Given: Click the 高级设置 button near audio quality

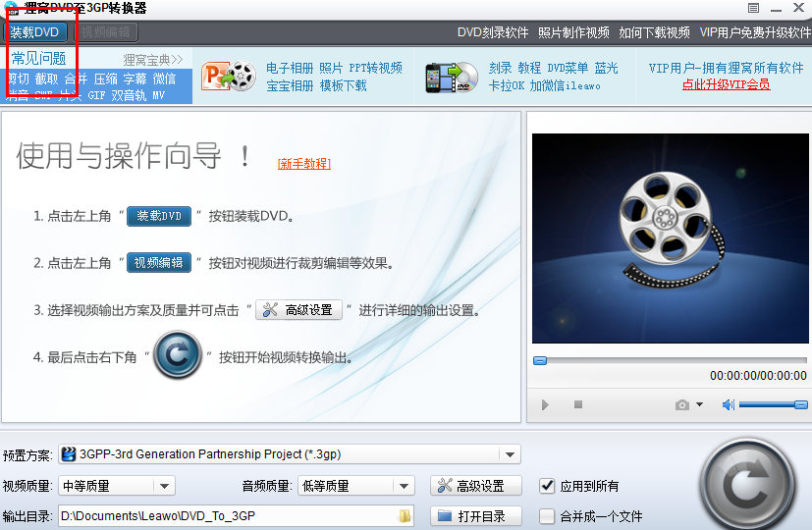Looking at the screenshot, I should pos(476,486).
